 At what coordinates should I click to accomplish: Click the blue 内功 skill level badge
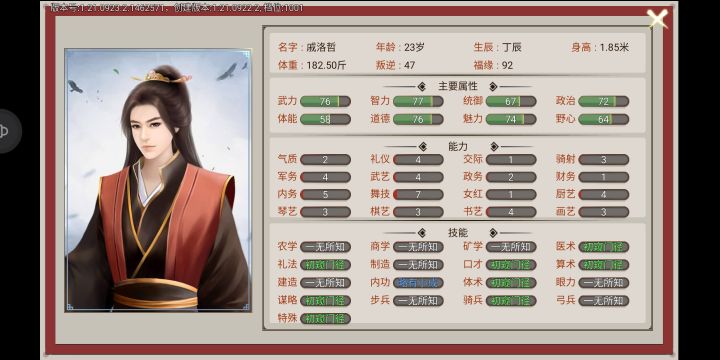(418, 283)
